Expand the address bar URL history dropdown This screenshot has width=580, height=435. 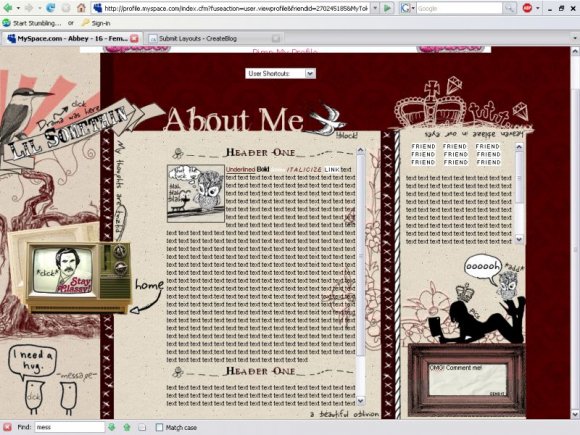(375, 8)
